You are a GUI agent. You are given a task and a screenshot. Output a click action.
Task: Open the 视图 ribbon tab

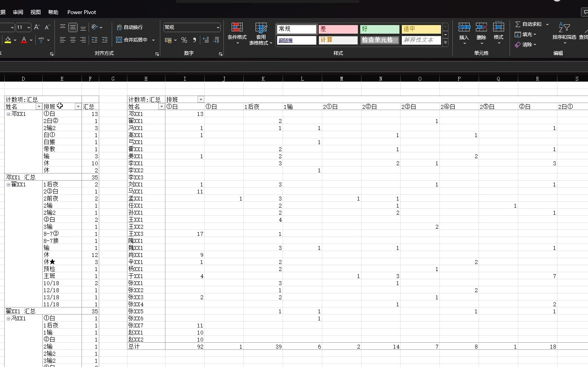pyautogui.click(x=36, y=12)
